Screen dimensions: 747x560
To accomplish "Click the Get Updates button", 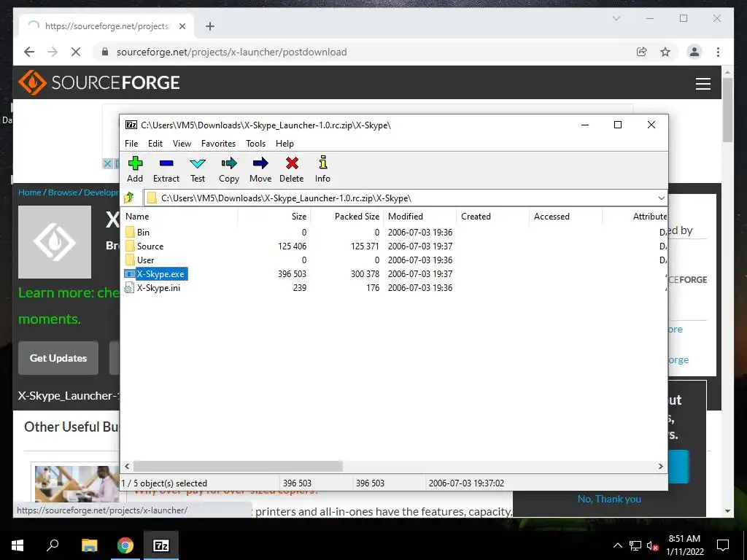I will [x=58, y=358].
